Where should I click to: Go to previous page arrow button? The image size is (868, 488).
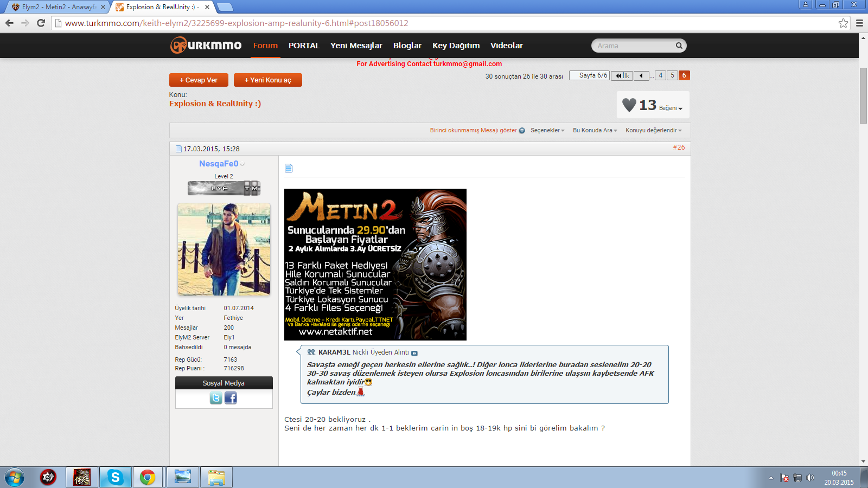tap(641, 75)
